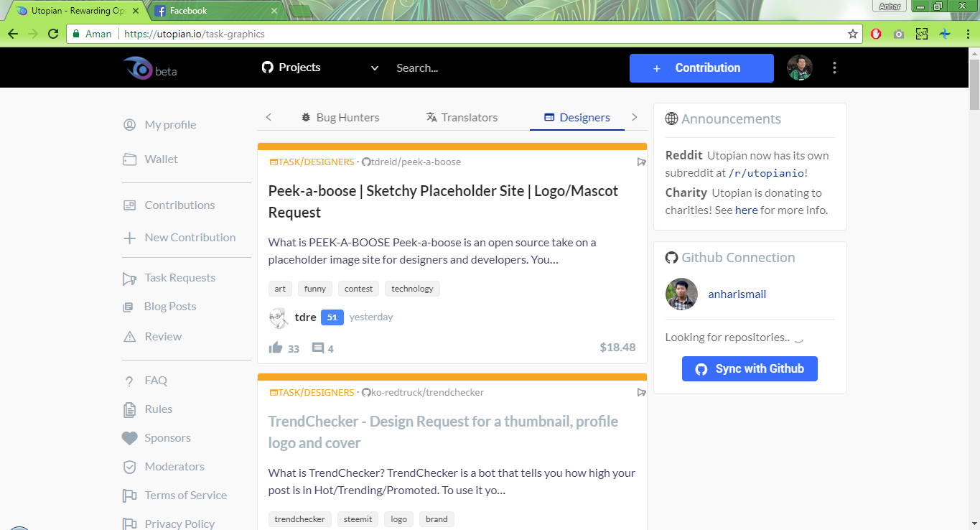Open the TrendChecker Design Request post title
Screen dimensions: 980x530
click(x=443, y=432)
